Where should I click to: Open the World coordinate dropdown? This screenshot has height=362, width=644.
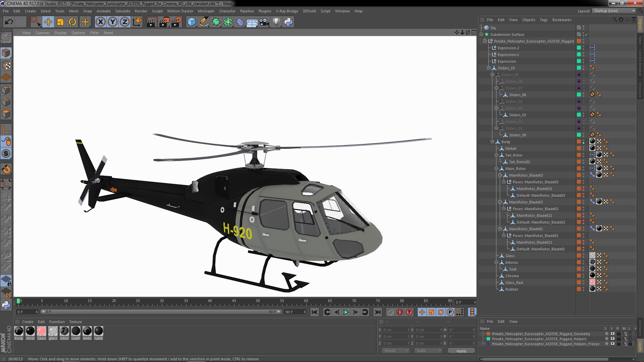pos(396,351)
